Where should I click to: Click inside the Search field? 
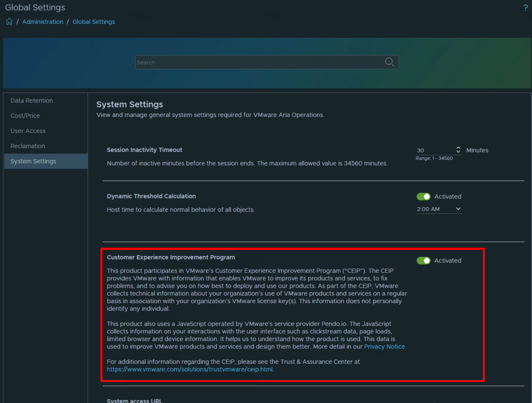[253, 62]
